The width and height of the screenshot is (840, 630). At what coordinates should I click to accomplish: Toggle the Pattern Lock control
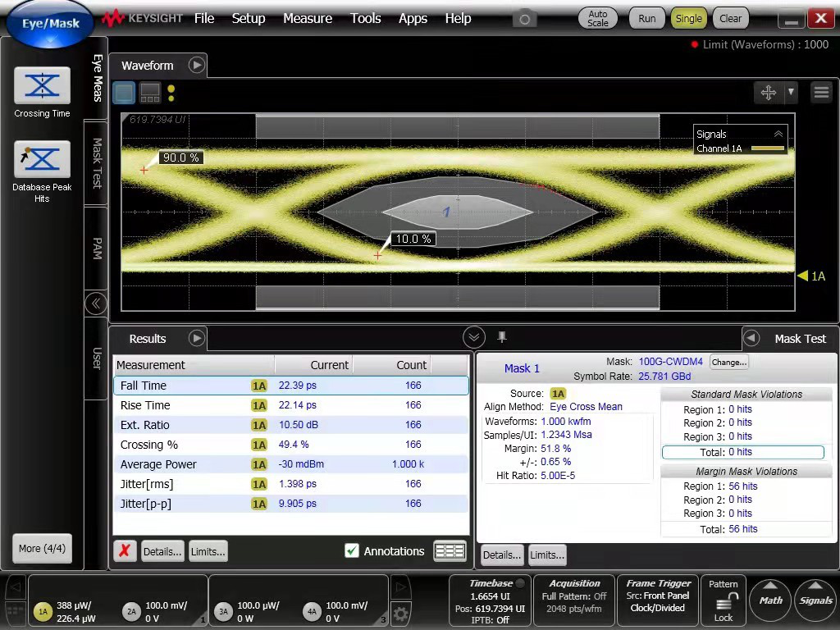click(724, 601)
